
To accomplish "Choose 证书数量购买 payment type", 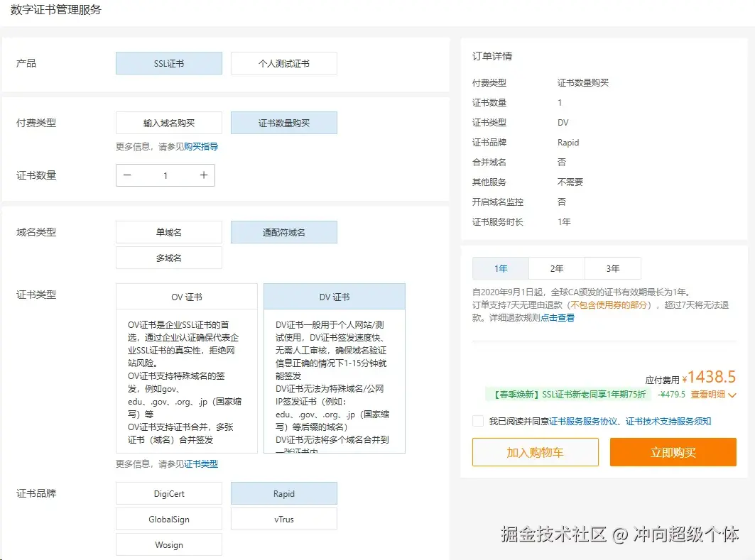I will pos(284,123).
